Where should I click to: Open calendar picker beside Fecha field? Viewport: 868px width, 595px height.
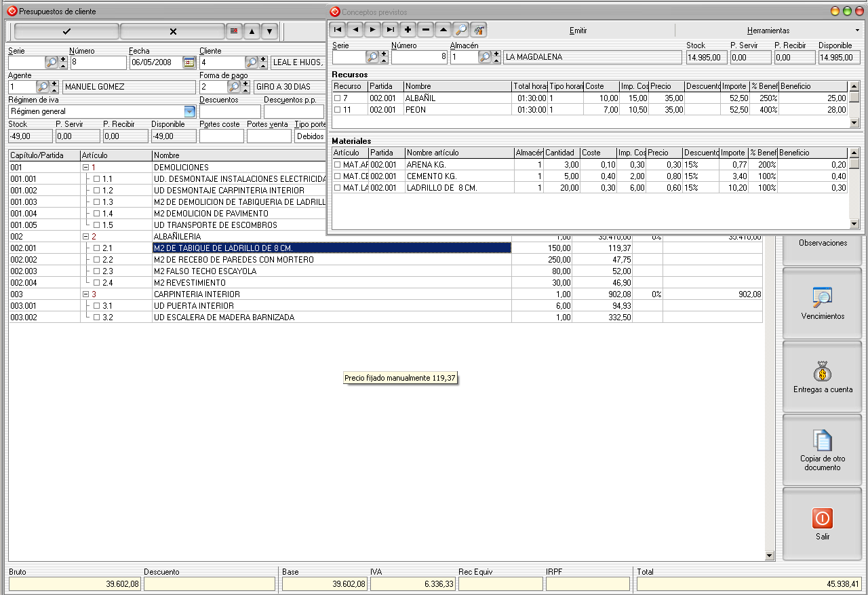(x=189, y=62)
